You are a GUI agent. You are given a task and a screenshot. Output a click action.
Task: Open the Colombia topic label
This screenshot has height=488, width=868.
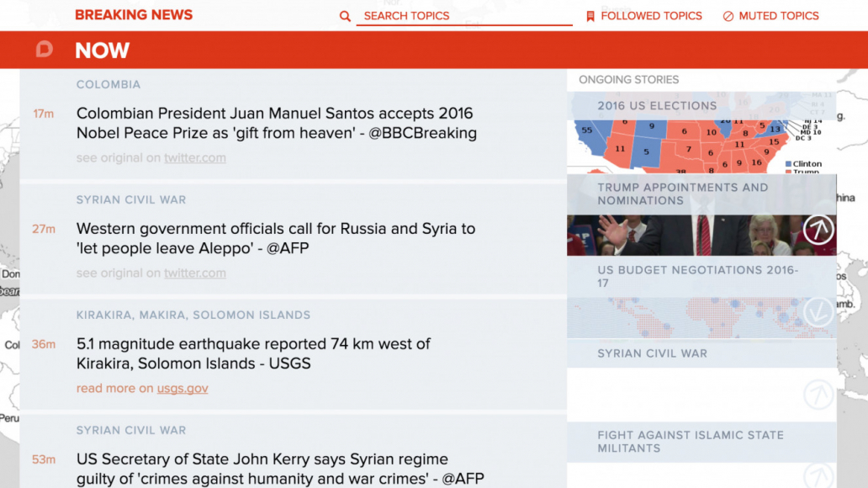(x=108, y=85)
